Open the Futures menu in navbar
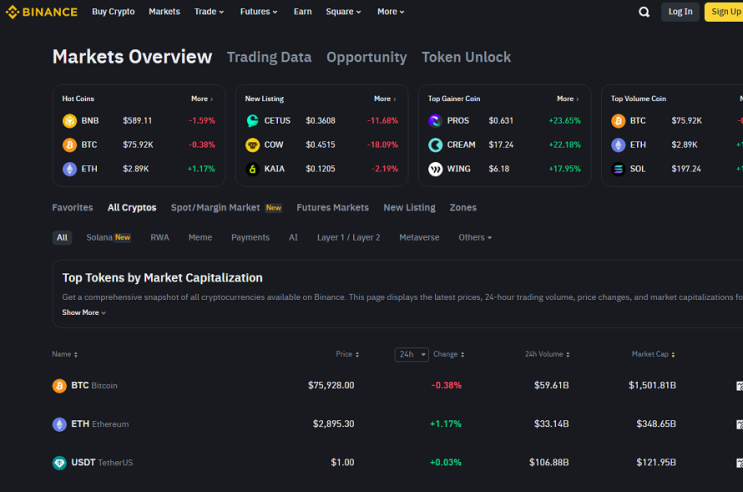This screenshot has height=492, width=743. click(x=259, y=12)
